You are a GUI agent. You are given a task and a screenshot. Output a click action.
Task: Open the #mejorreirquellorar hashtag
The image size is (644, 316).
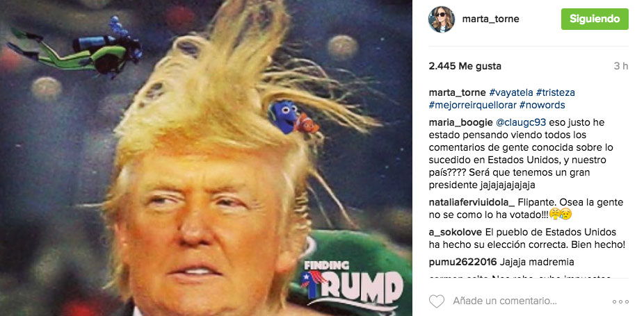tap(472, 105)
